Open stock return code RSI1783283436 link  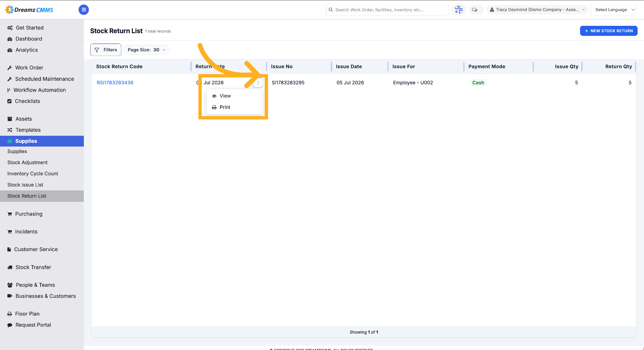point(115,82)
